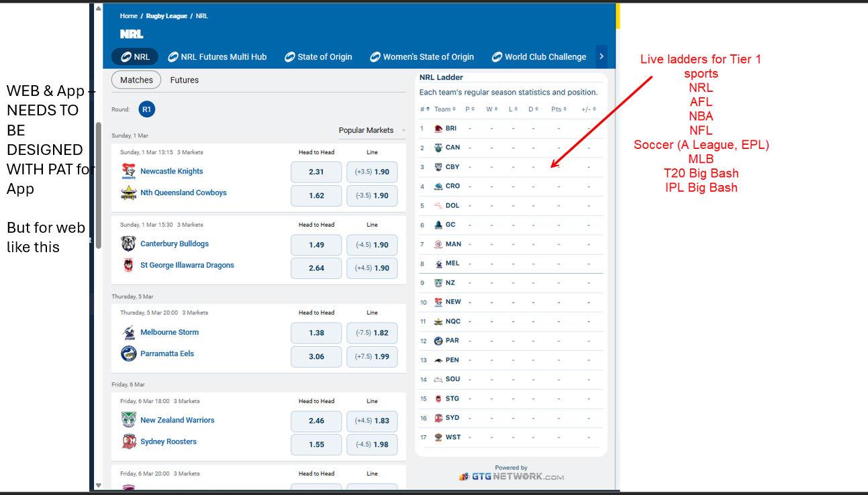Click NZ ladder team icon
Image resolution: width=868 pixels, height=495 pixels.
click(438, 283)
